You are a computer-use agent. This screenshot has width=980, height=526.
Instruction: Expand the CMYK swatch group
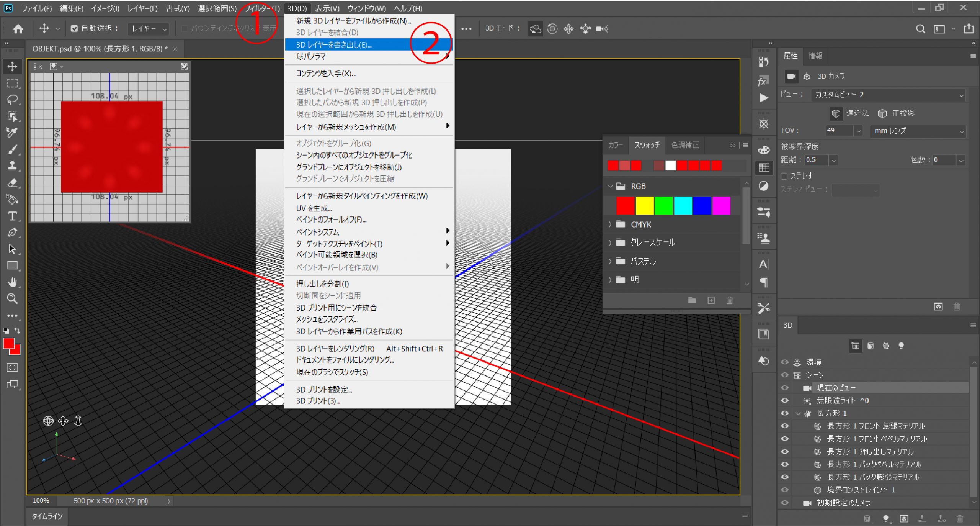click(x=610, y=225)
